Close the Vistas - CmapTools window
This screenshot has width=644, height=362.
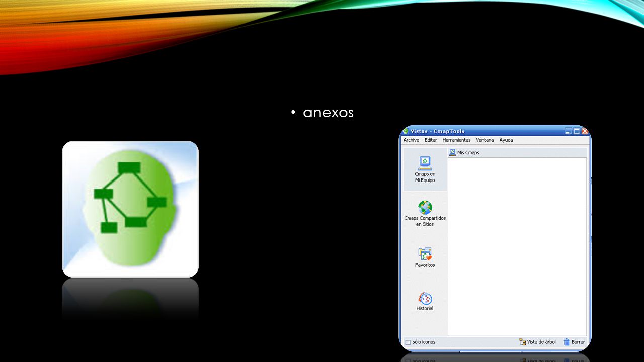585,131
